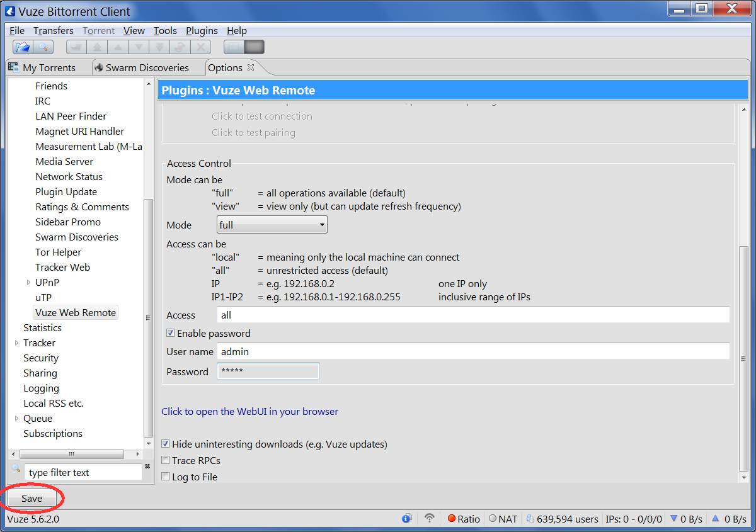
Task: Click the move down arrow toolbar icon
Action: (139, 47)
